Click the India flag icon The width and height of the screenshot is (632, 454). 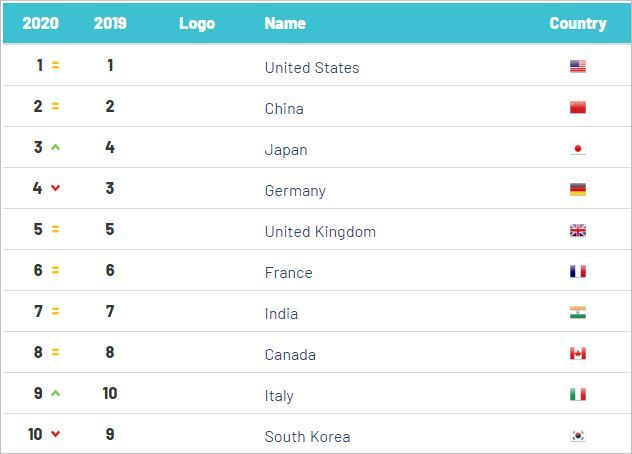(x=578, y=312)
